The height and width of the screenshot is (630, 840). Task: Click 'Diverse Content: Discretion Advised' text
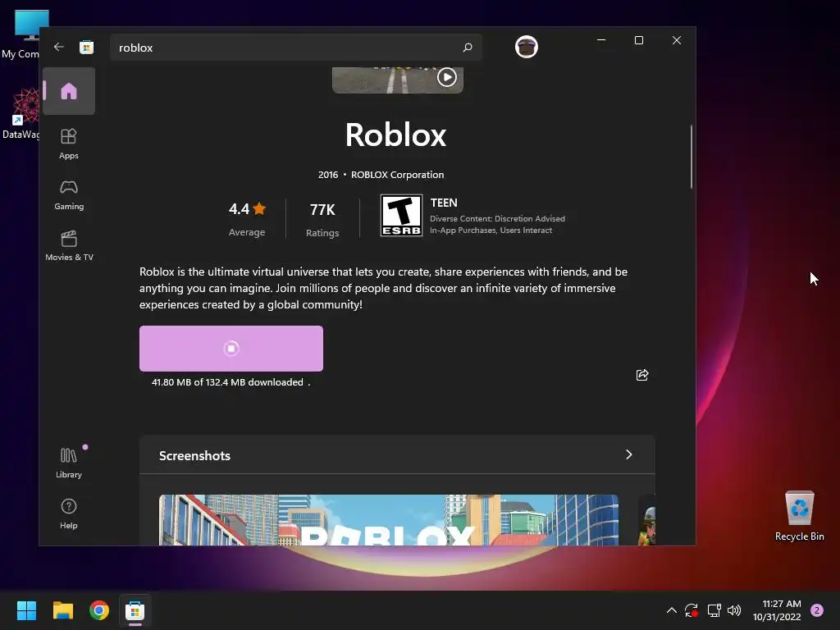497,218
